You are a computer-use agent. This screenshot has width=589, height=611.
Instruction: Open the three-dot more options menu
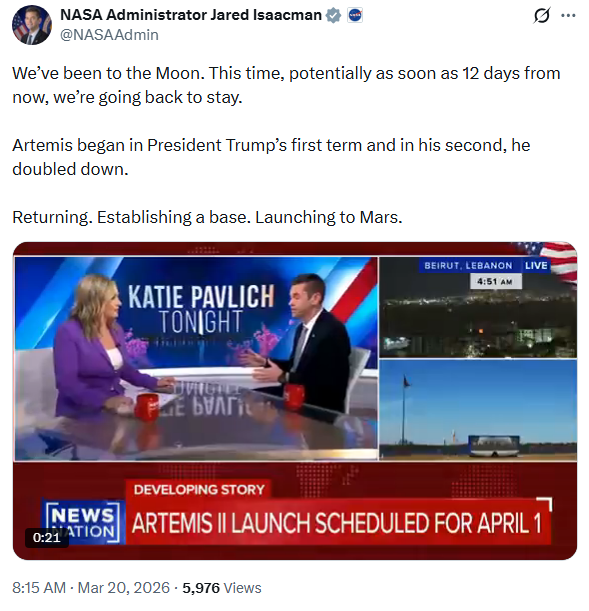(x=568, y=16)
